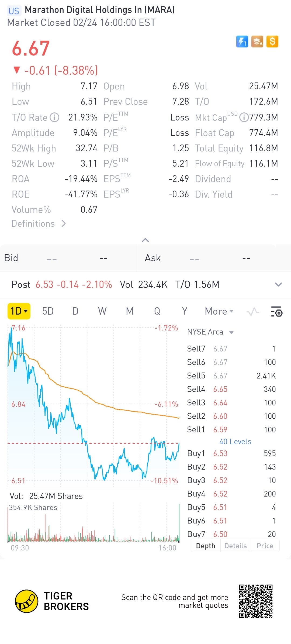
Task: Tap the Buy1 row at 6.53
Action: [x=231, y=453]
